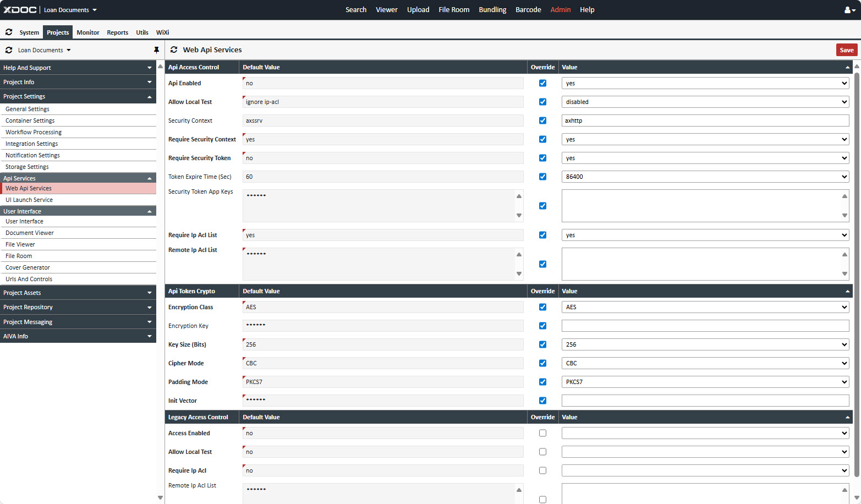Toggle the Encryption Key override checkbox
Image resolution: width=861 pixels, height=504 pixels.
(x=542, y=326)
